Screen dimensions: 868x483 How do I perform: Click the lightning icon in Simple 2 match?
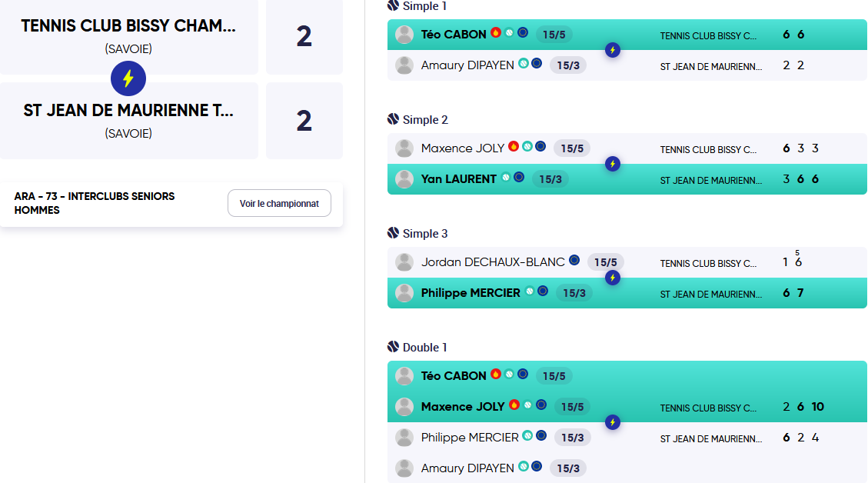pos(612,164)
